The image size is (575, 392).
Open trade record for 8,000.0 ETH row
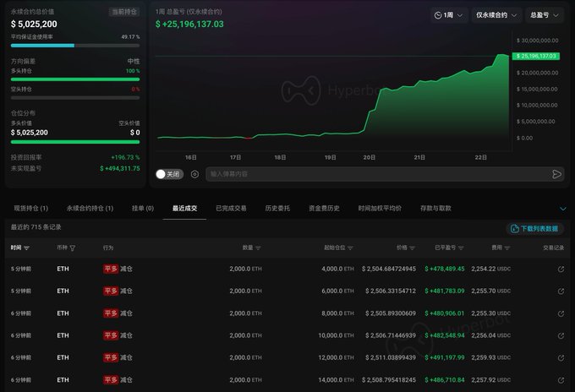point(561,313)
